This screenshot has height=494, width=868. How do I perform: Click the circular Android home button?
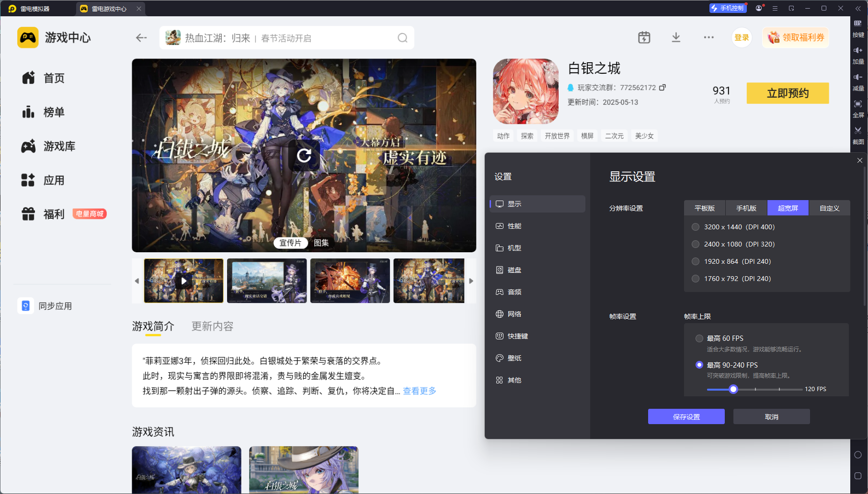click(x=858, y=455)
